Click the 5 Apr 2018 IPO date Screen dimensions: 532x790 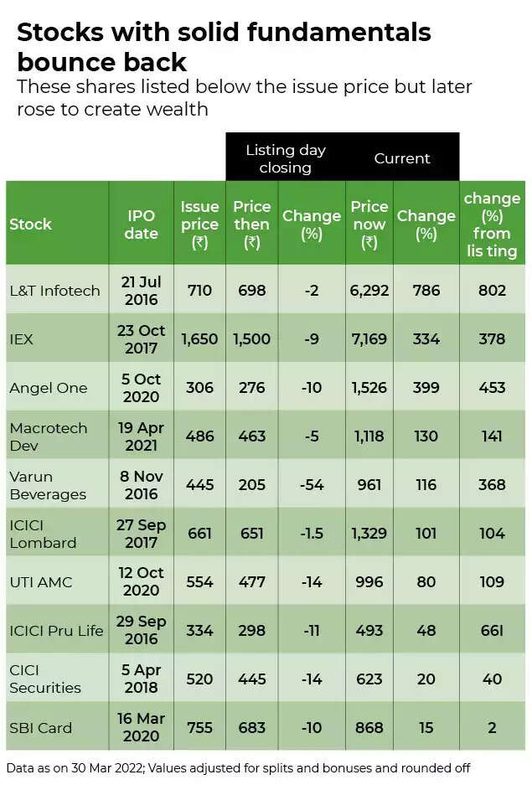141,679
